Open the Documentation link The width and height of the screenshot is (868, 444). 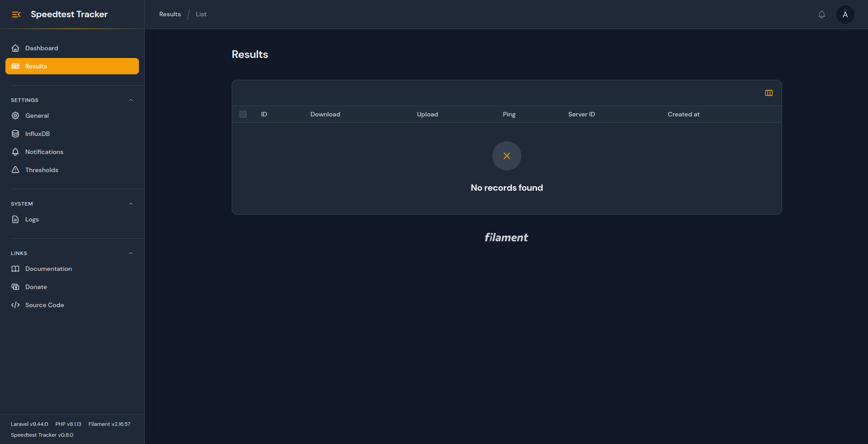[72, 269]
